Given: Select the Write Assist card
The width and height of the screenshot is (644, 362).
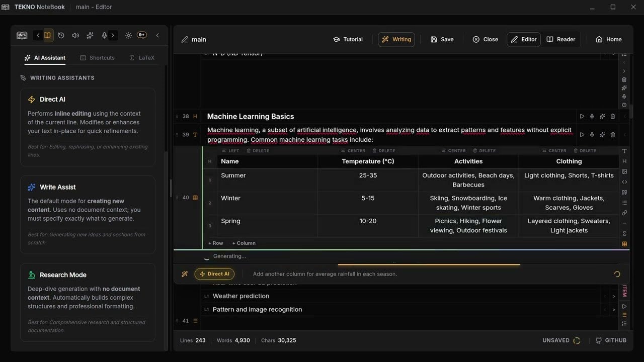Looking at the screenshot, I should point(88,215).
